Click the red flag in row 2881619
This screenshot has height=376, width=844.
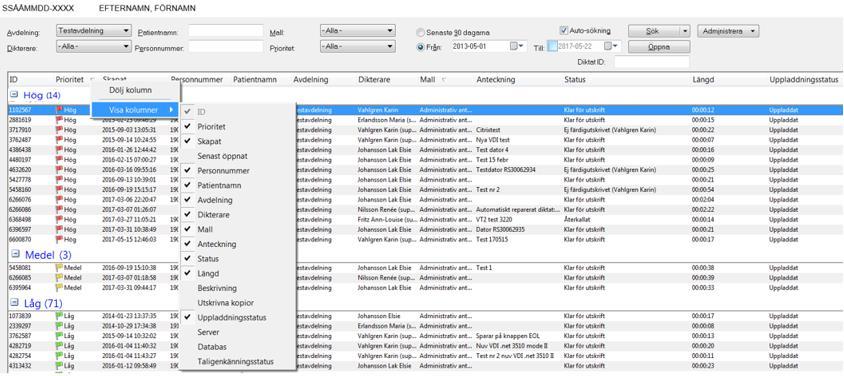(x=59, y=120)
